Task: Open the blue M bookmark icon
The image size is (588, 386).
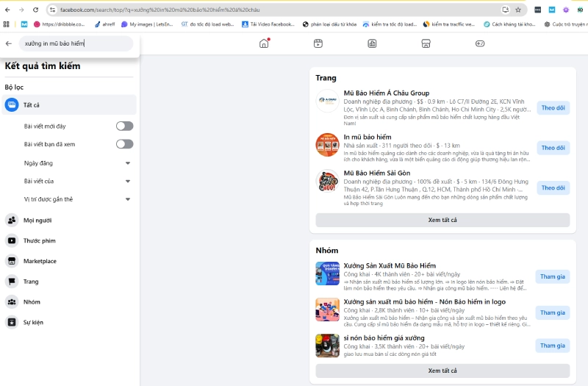Action: pos(24,24)
